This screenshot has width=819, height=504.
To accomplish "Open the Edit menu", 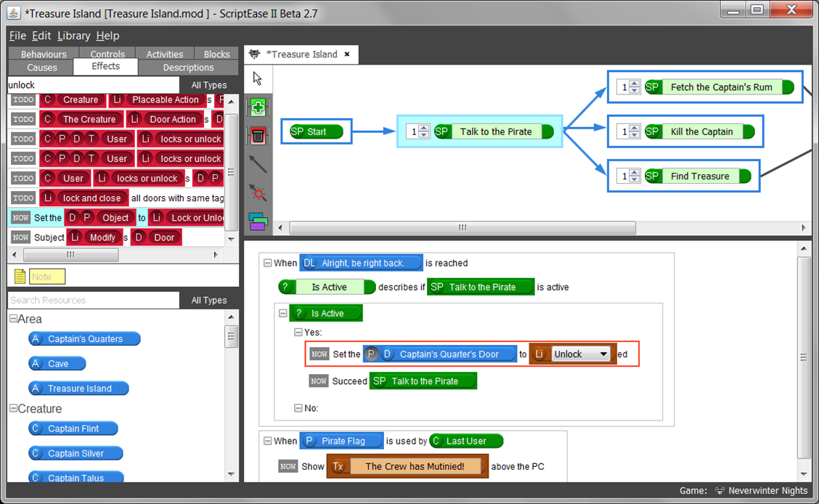I will [x=41, y=36].
